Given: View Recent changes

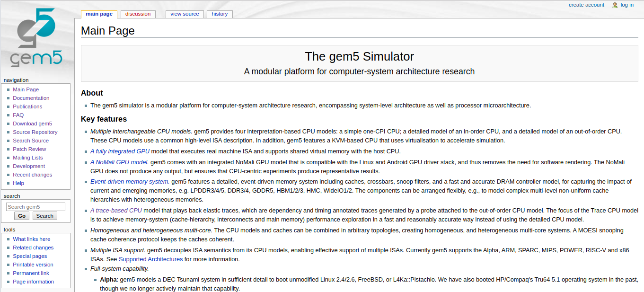Looking at the screenshot, I should (32, 174).
